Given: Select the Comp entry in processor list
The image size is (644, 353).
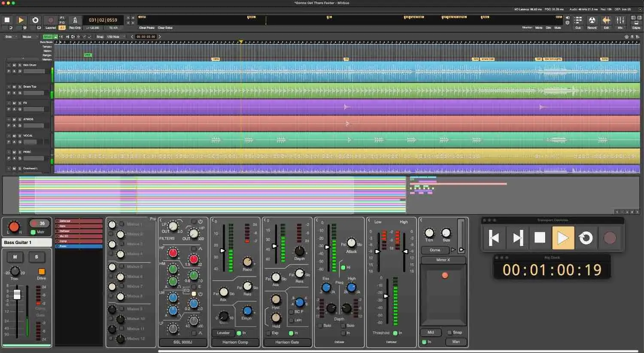Looking at the screenshot, I should click(79, 241).
